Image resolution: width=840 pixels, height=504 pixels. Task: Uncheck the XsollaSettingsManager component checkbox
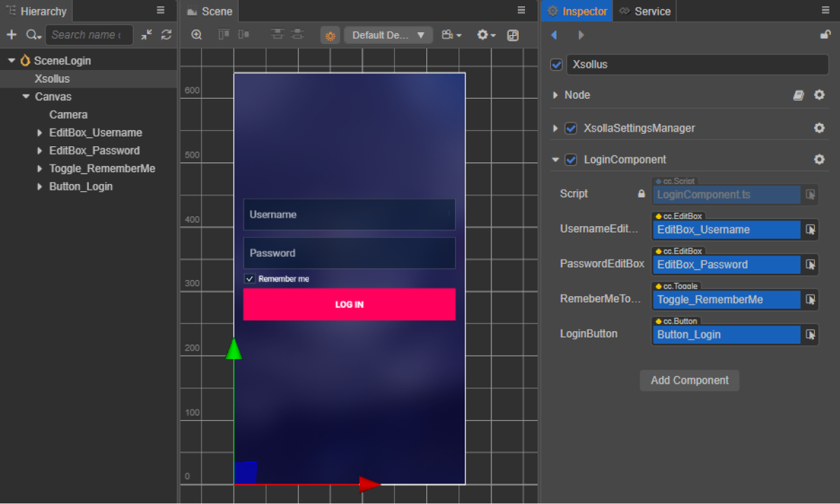(x=571, y=128)
